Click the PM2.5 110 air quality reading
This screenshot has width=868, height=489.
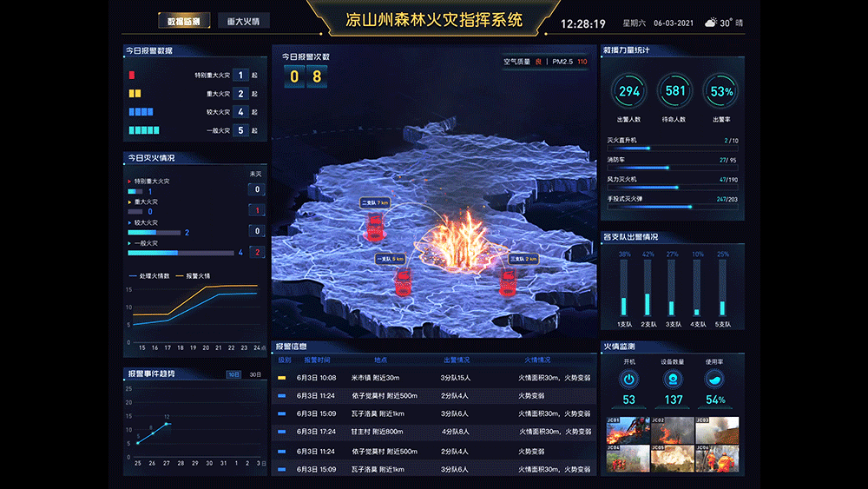click(569, 62)
